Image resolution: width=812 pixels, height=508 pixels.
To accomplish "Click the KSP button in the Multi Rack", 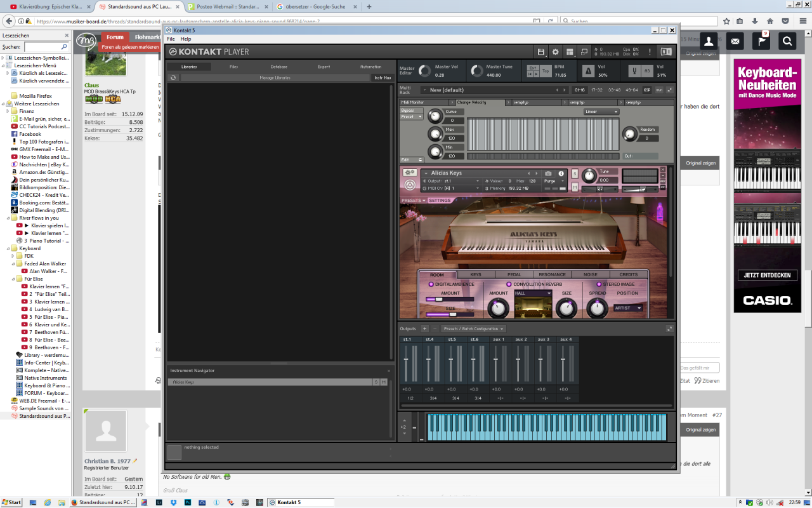I will [647, 90].
